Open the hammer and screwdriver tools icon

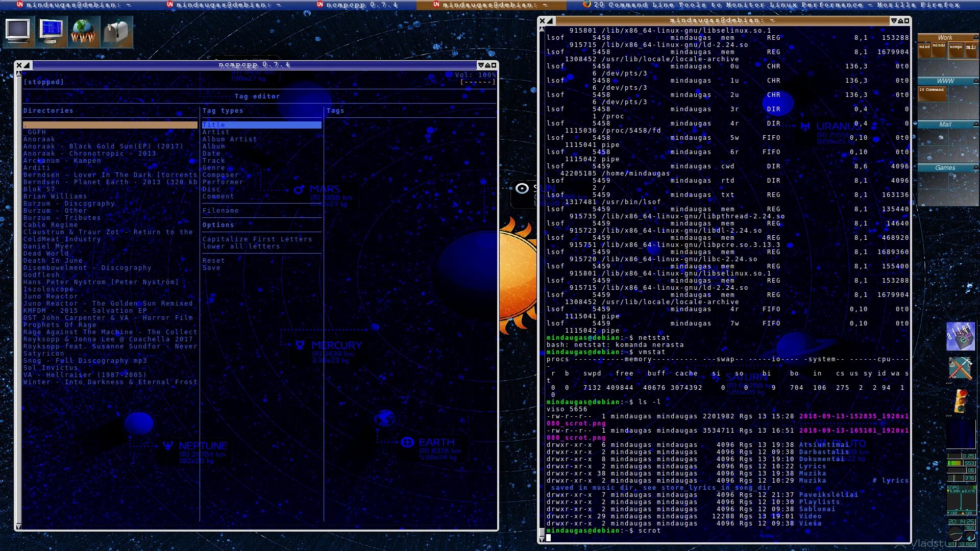point(960,369)
